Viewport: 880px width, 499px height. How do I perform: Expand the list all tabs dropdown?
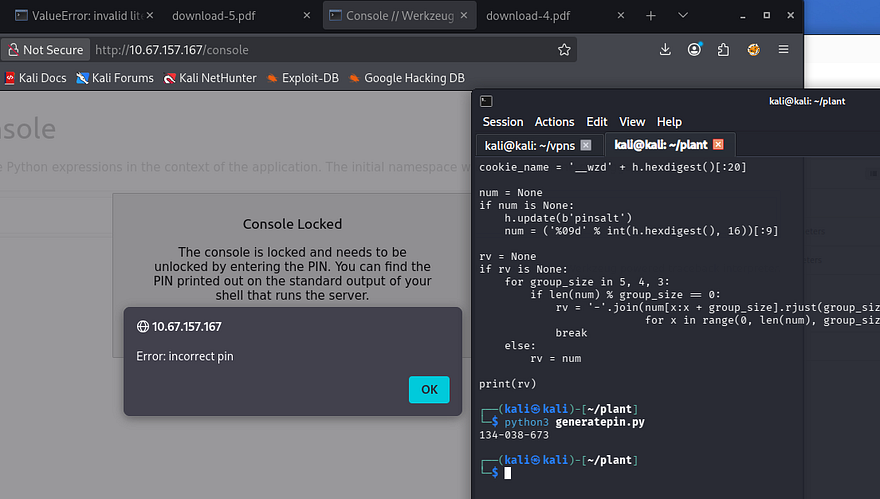(x=683, y=16)
